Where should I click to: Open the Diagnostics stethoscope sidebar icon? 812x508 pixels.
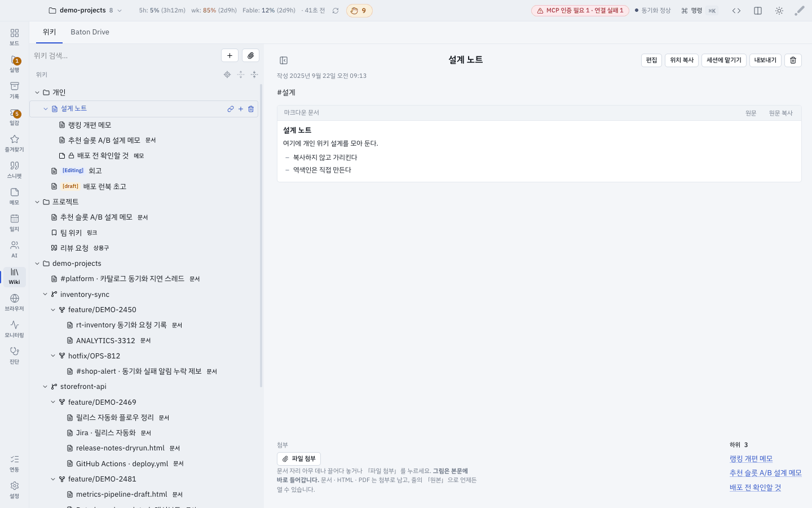pos(15,355)
